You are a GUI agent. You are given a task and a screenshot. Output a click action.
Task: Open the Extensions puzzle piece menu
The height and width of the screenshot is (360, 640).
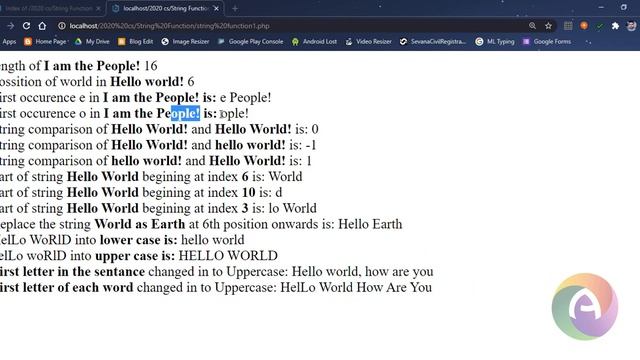click(x=615, y=26)
